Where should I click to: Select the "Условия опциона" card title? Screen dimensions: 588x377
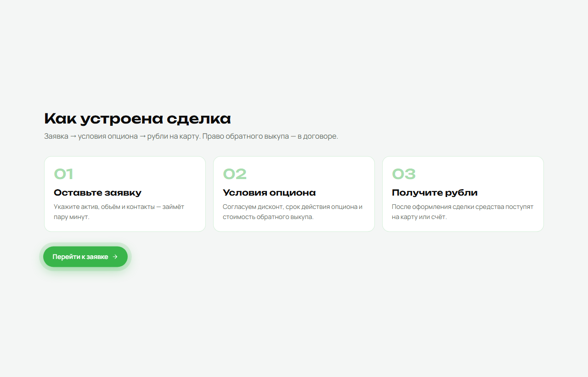click(x=269, y=192)
